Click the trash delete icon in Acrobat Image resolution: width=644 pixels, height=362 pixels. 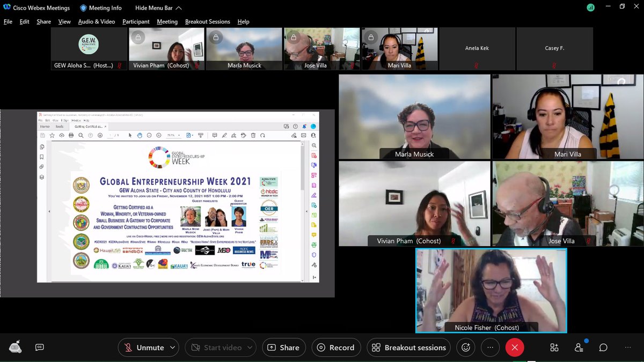[x=253, y=135]
